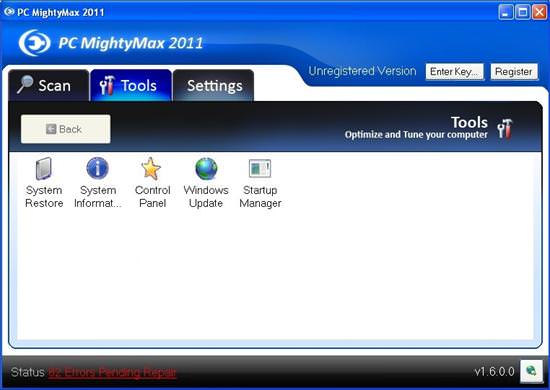Image resolution: width=550 pixels, height=390 pixels.
Task: Close the PC MightyMax 2011 window
Action: pyautogui.click(x=539, y=12)
